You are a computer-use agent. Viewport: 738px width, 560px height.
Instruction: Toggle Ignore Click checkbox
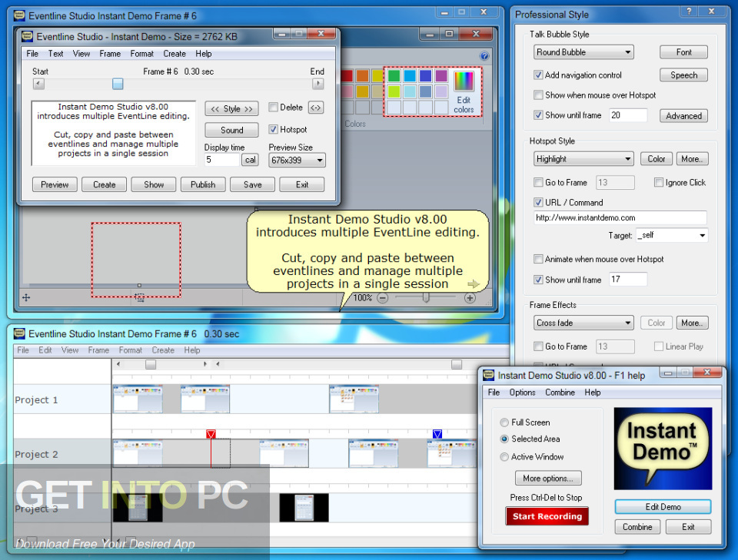coord(659,182)
